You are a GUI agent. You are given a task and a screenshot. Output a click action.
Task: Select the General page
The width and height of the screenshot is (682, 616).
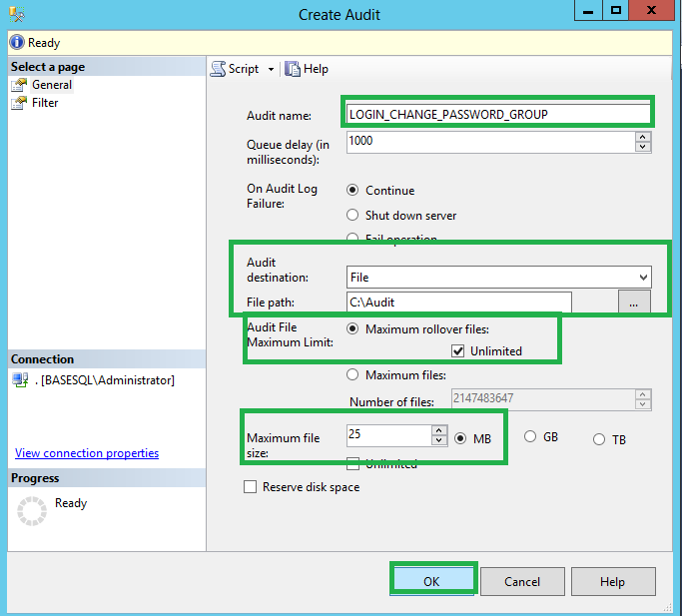[52, 85]
